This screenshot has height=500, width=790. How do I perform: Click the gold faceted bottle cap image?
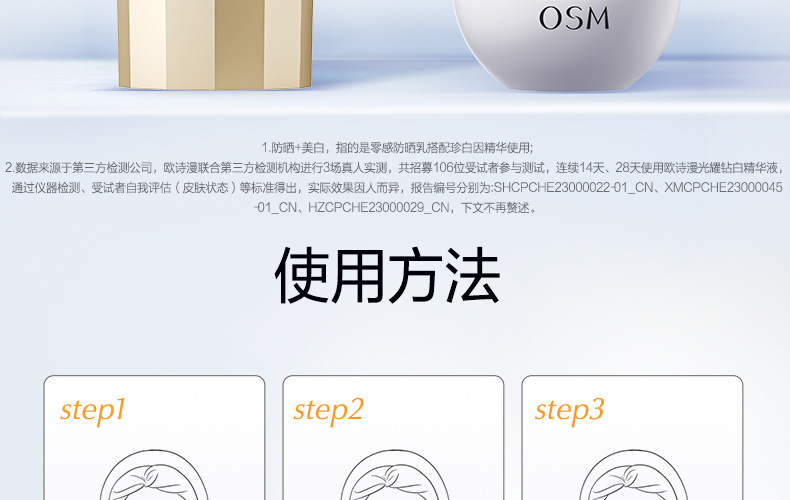click(x=216, y=45)
